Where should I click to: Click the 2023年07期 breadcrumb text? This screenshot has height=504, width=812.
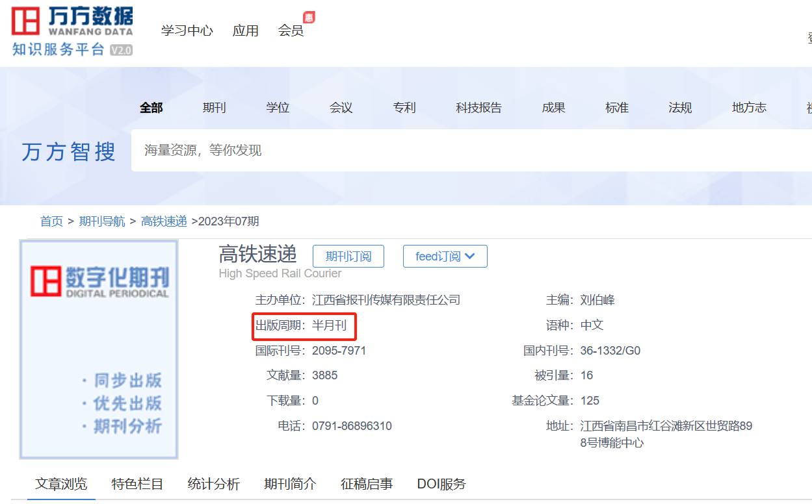(228, 221)
